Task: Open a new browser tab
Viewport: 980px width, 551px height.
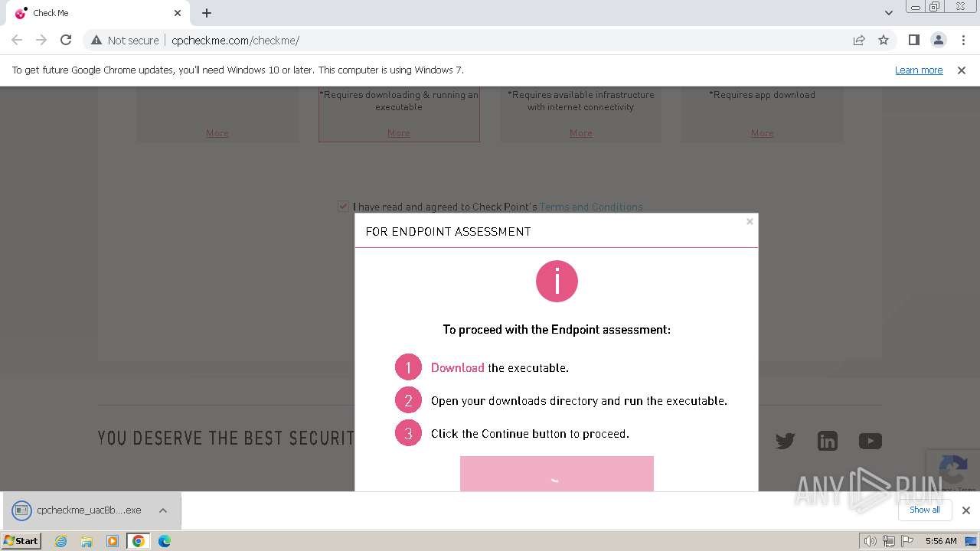Action: click(207, 13)
